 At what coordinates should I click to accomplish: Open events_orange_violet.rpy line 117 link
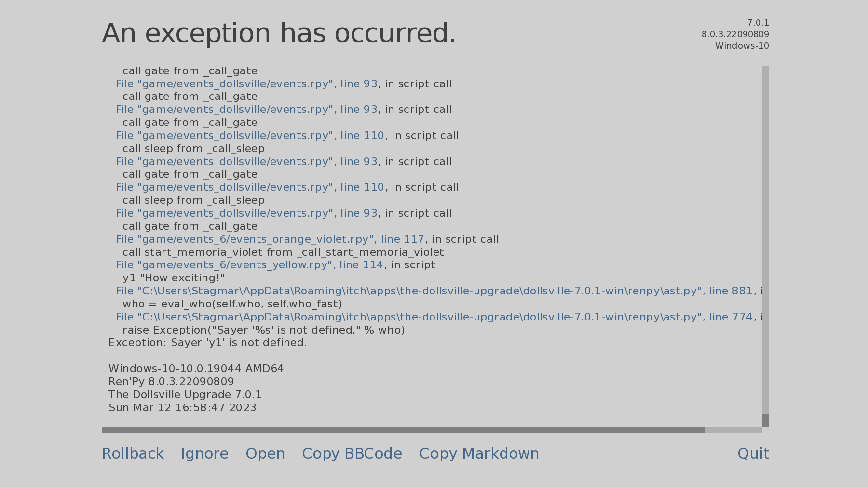tap(270, 239)
